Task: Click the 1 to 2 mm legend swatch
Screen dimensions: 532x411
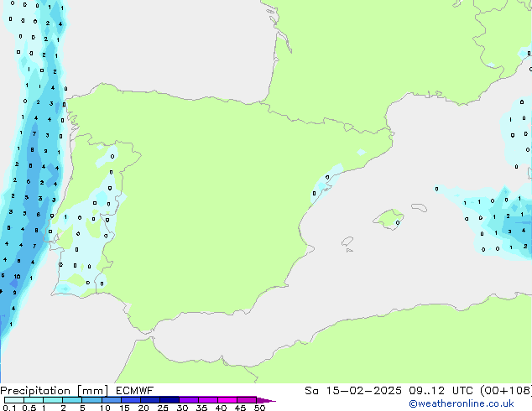Action: (x=53, y=400)
